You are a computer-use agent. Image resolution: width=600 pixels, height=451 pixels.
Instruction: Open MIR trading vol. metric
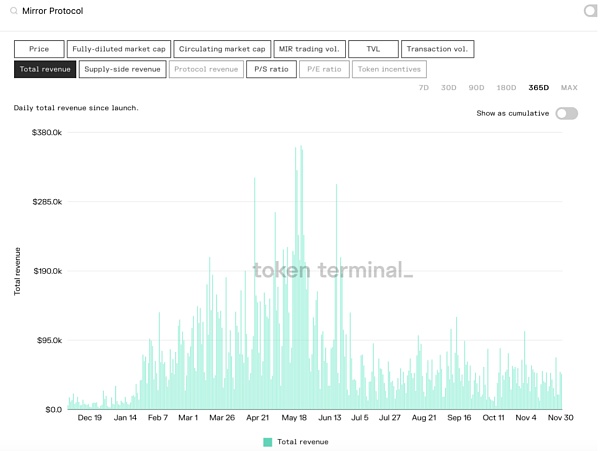point(309,49)
